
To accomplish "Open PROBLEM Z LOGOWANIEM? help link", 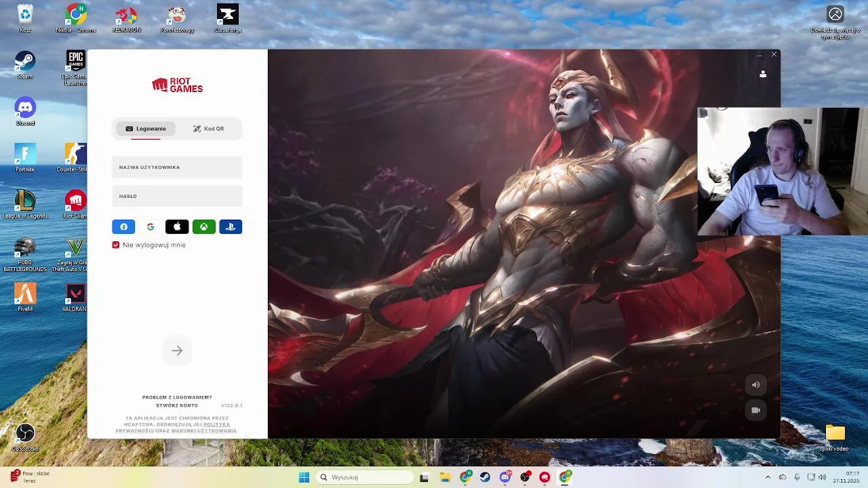I will pyautogui.click(x=177, y=397).
